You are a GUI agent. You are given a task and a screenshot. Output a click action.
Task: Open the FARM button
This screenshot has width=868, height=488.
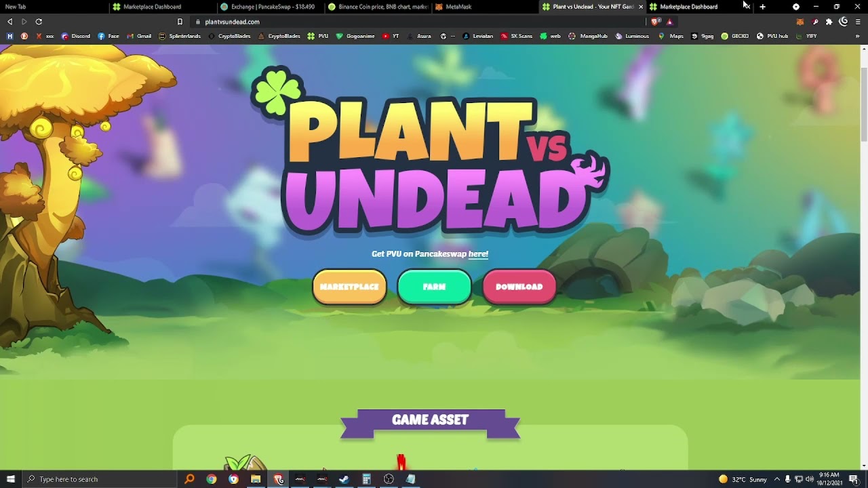(x=434, y=287)
